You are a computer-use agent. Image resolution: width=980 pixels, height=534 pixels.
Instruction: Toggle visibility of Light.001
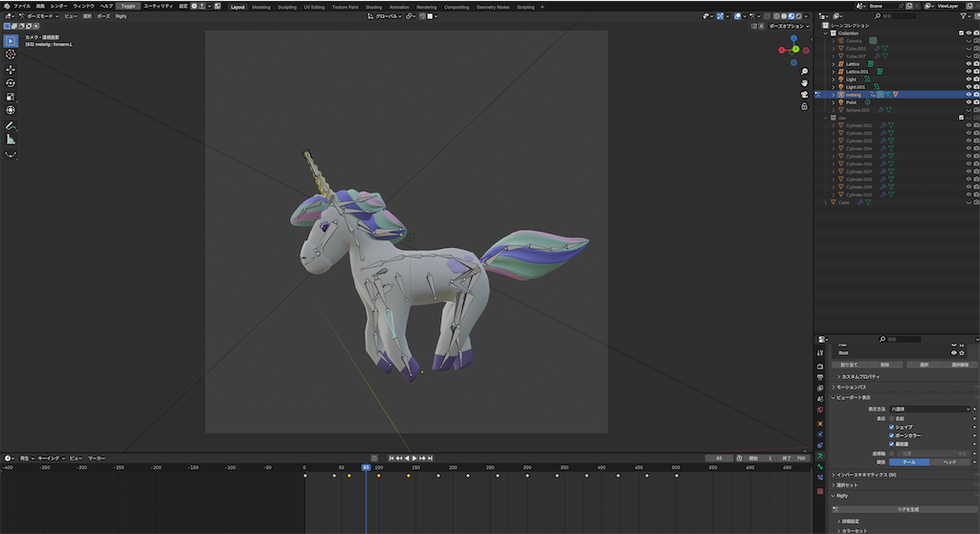(x=969, y=87)
